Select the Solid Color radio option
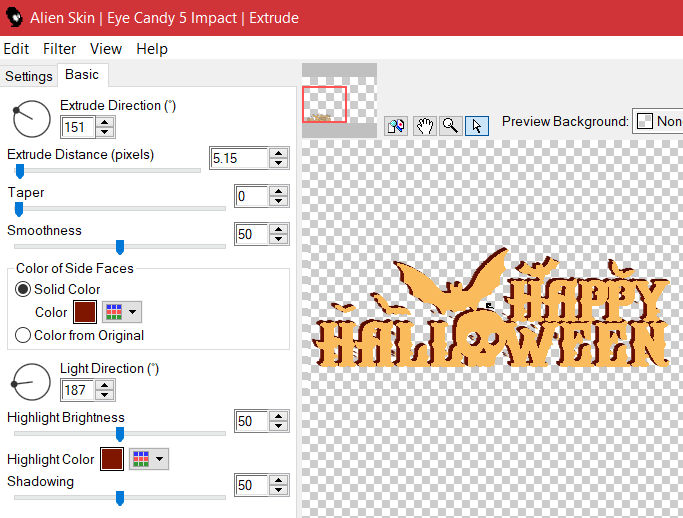Image resolution: width=683 pixels, height=518 pixels. click(23, 289)
